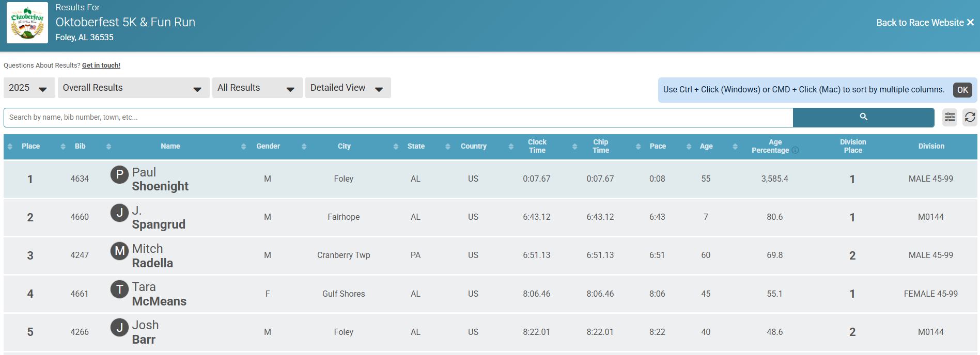Click J. Spangrud's J avatar icon
The width and height of the screenshot is (980, 355).
pos(119,213)
